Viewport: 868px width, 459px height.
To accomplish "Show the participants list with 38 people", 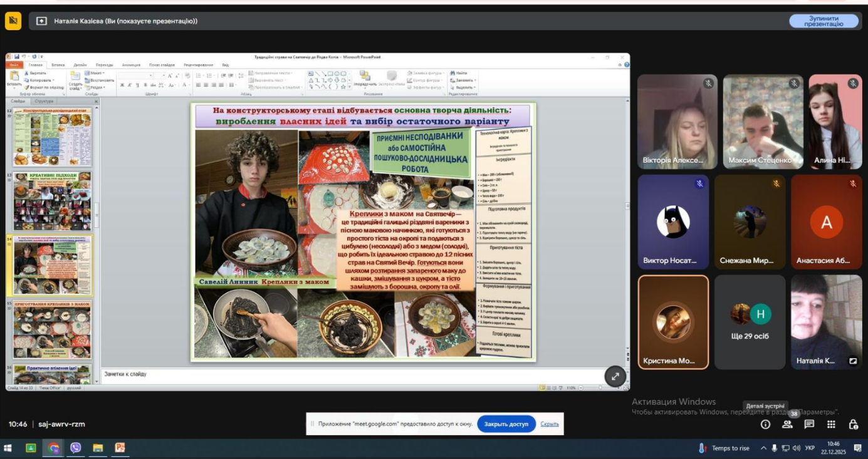I will (x=787, y=425).
